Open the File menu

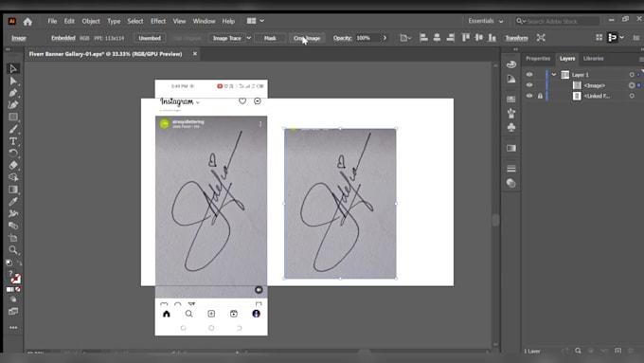click(x=52, y=21)
